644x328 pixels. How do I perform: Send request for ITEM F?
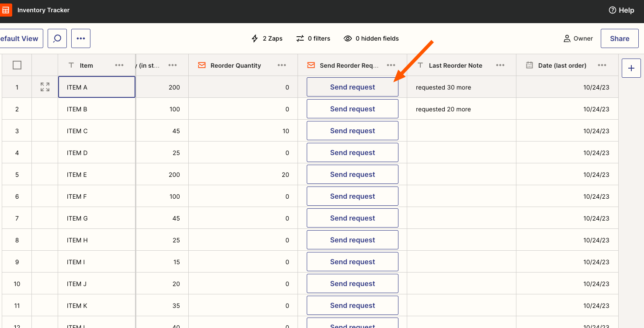[353, 196]
